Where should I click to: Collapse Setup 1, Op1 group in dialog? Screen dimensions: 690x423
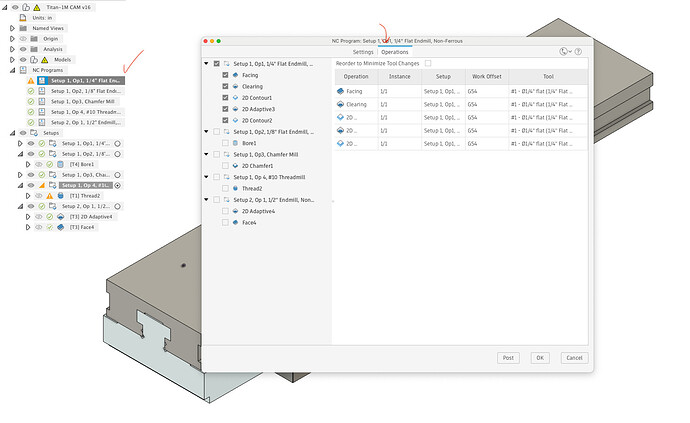click(207, 63)
